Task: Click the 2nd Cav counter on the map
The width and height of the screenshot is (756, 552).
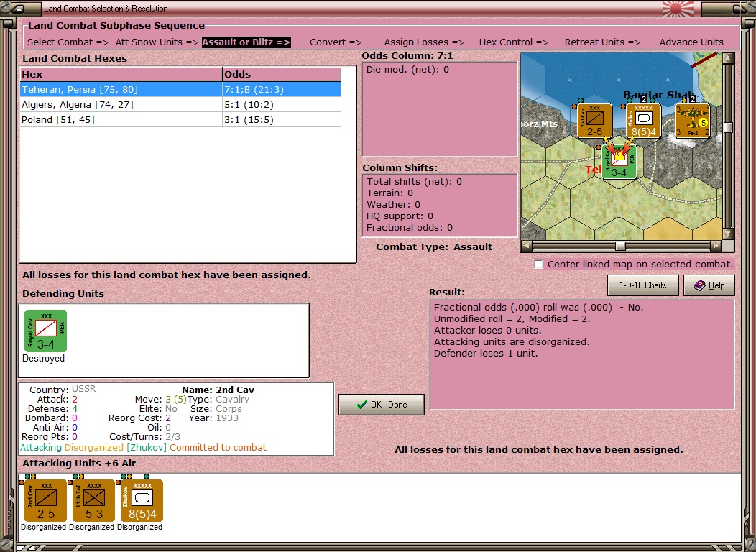Action: pyautogui.click(x=594, y=121)
